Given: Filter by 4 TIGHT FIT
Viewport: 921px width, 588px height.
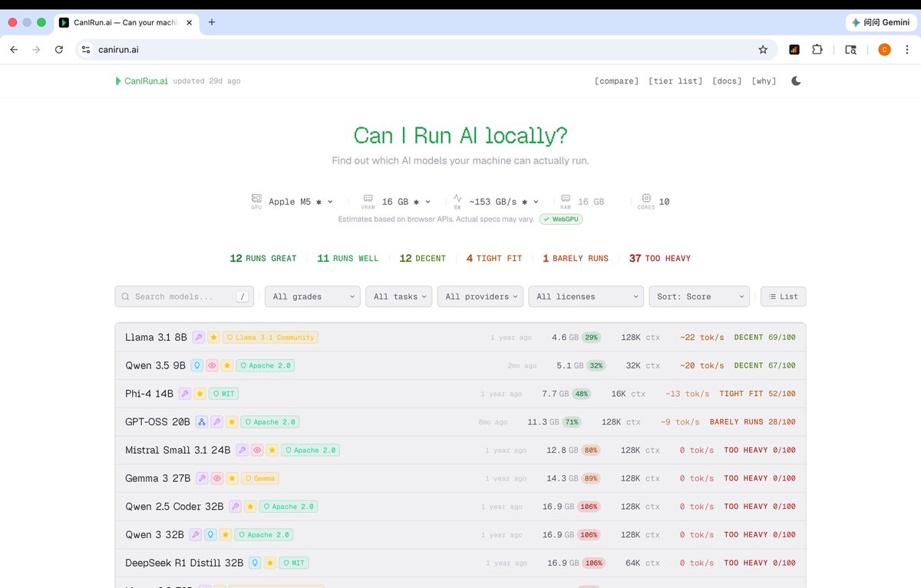Looking at the screenshot, I should tap(494, 258).
